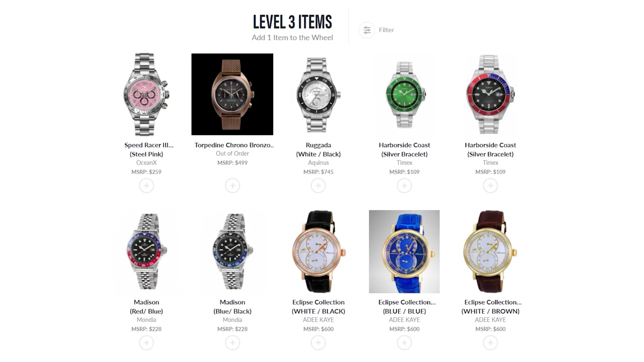Image resolution: width=644 pixels, height=362 pixels.
Task: Add Eclipse Collection White/Black plus icon
Action: pos(318,343)
